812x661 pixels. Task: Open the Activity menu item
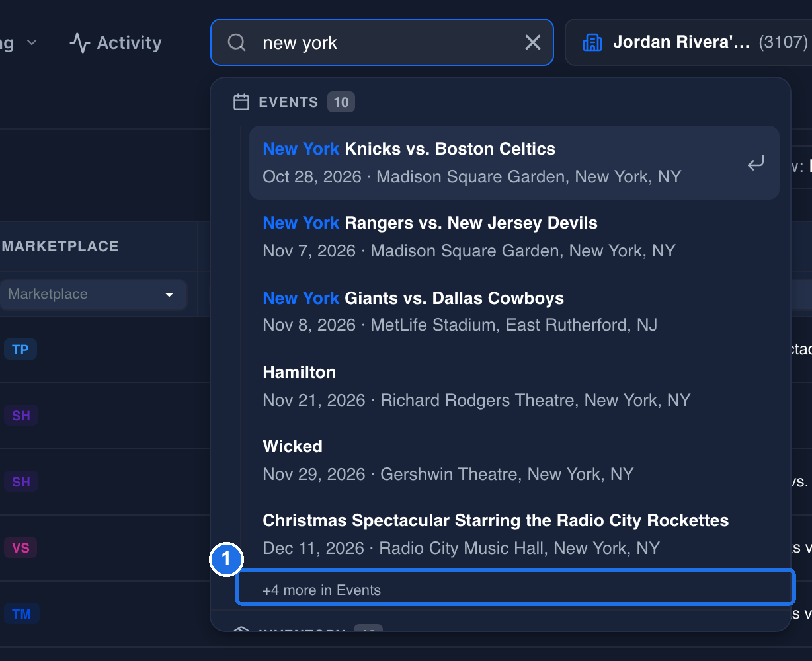[x=116, y=43]
